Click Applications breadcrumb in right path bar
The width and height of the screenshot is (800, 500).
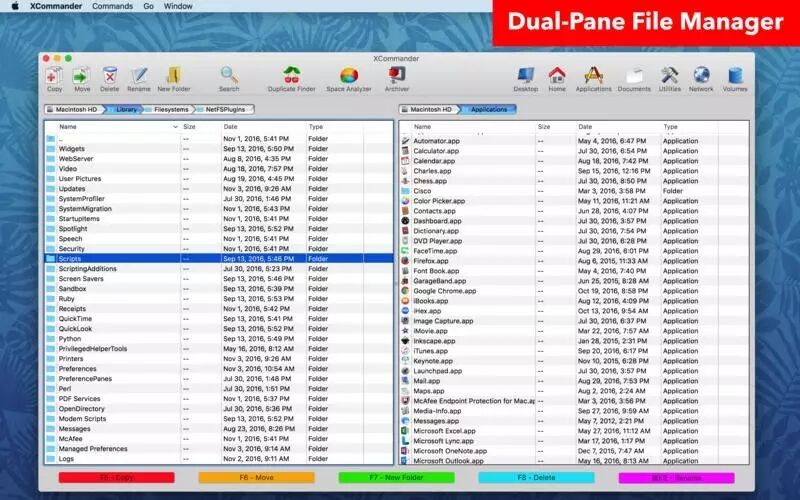point(489,109)
